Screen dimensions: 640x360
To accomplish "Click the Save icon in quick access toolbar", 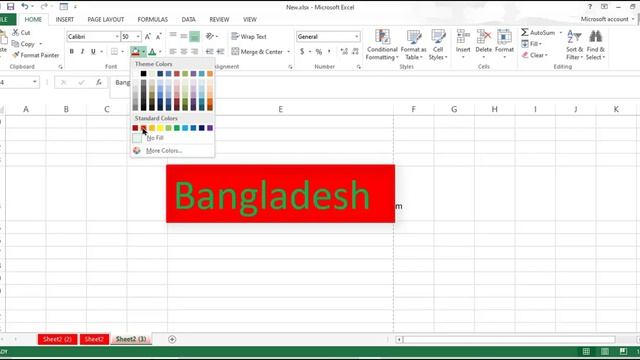I will [x=11, y=7].
